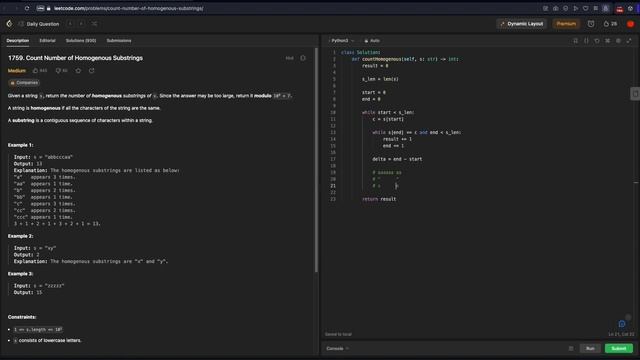Click the browser address bar URL
This screenshot has width=640, height=360.
click(x=129, y=8)
